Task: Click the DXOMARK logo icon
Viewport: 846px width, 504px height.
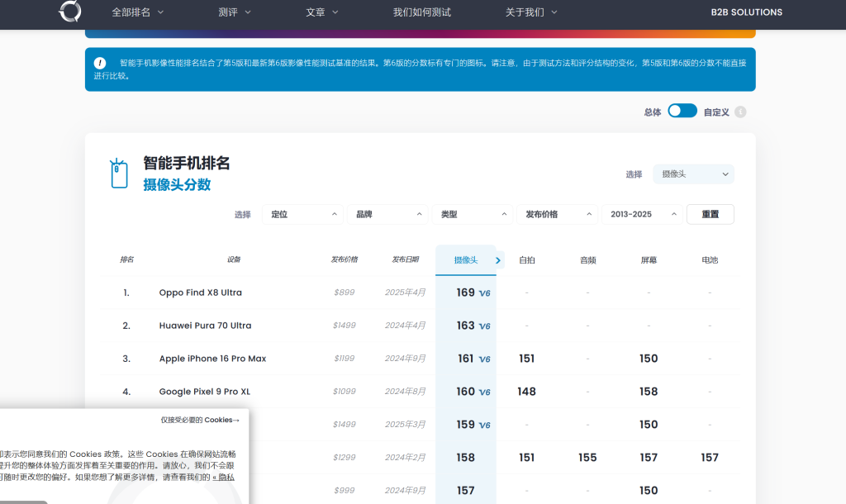Action: 70,11
